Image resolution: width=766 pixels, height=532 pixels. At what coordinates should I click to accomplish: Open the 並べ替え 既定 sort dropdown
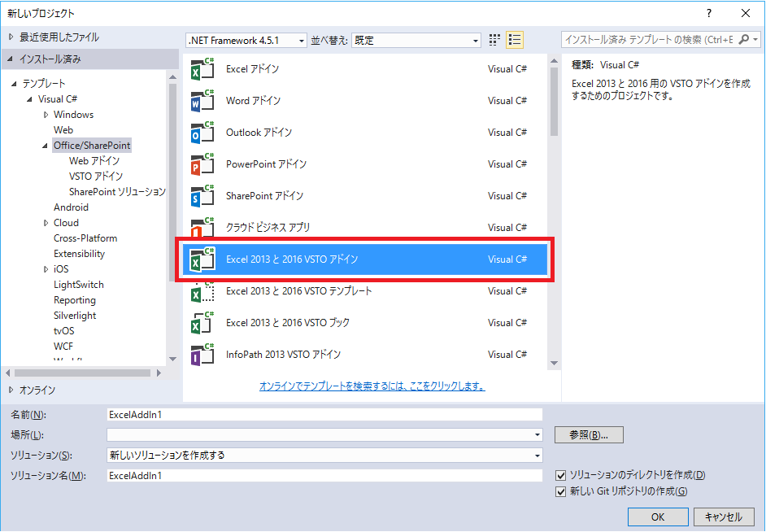[416, 41]
